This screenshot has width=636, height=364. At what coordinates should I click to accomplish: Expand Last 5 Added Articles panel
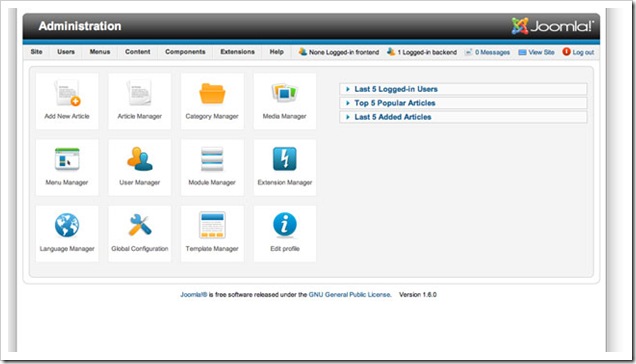coord(463,117)
